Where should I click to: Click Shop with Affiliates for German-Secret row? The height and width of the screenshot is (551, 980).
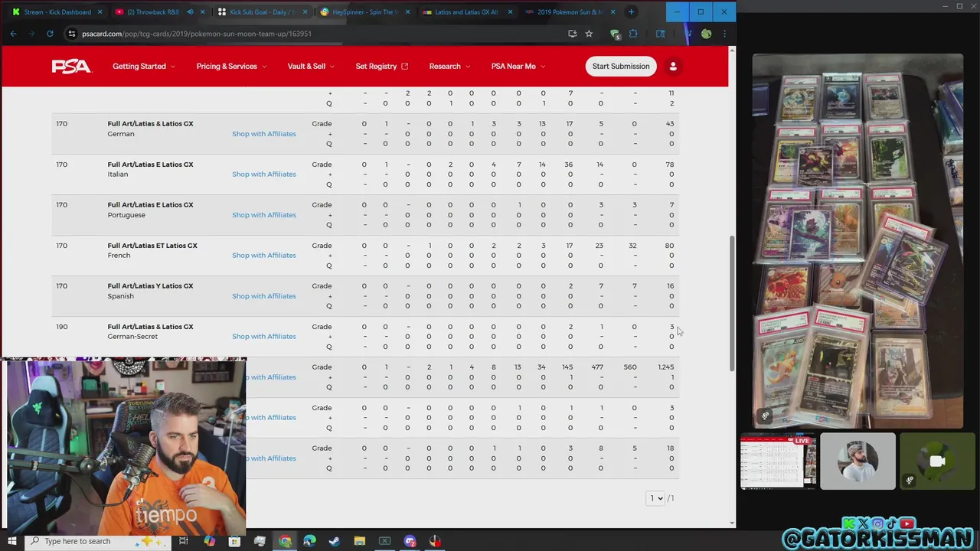(264, 337)
